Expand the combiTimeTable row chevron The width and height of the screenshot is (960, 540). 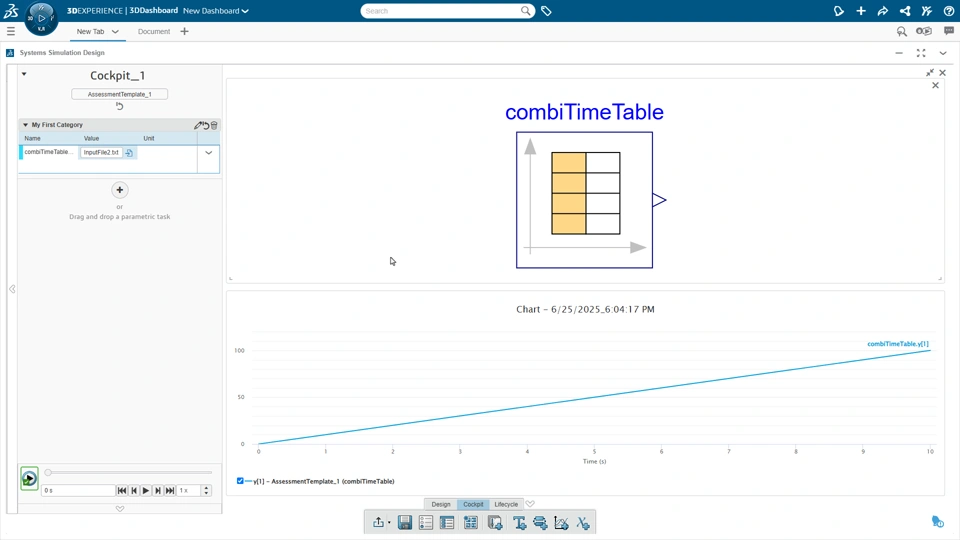point(209,152)
